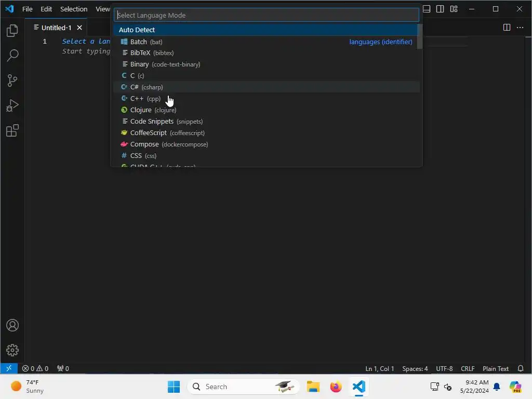Viewport: 532px width, 399px height.
Task: Click the language list scrollbar thumb
Action: tap(420, 36)
